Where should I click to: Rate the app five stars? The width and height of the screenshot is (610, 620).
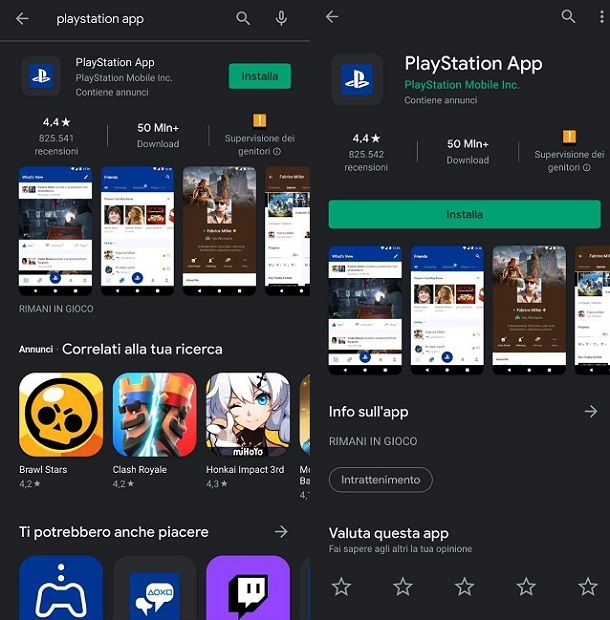tap(588, 586)
